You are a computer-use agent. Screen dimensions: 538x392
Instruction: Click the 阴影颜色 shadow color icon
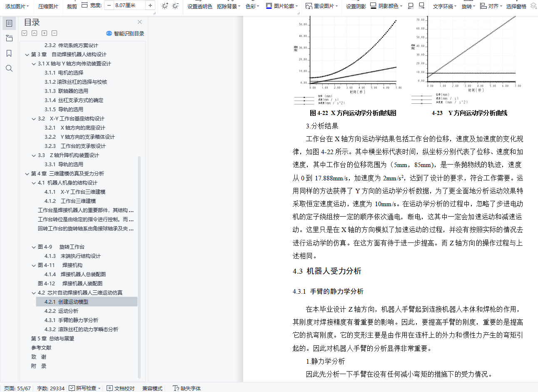click(x=373, y=6)
